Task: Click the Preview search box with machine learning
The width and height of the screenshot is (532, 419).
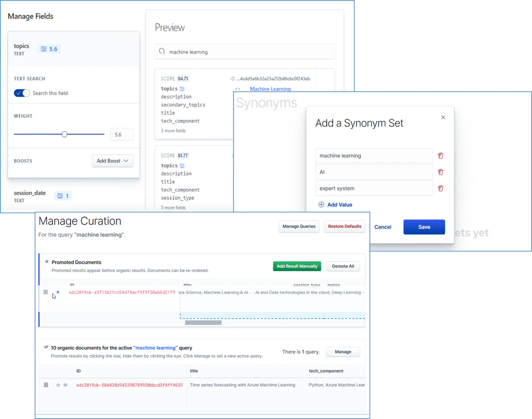Action: click(244, 52)
